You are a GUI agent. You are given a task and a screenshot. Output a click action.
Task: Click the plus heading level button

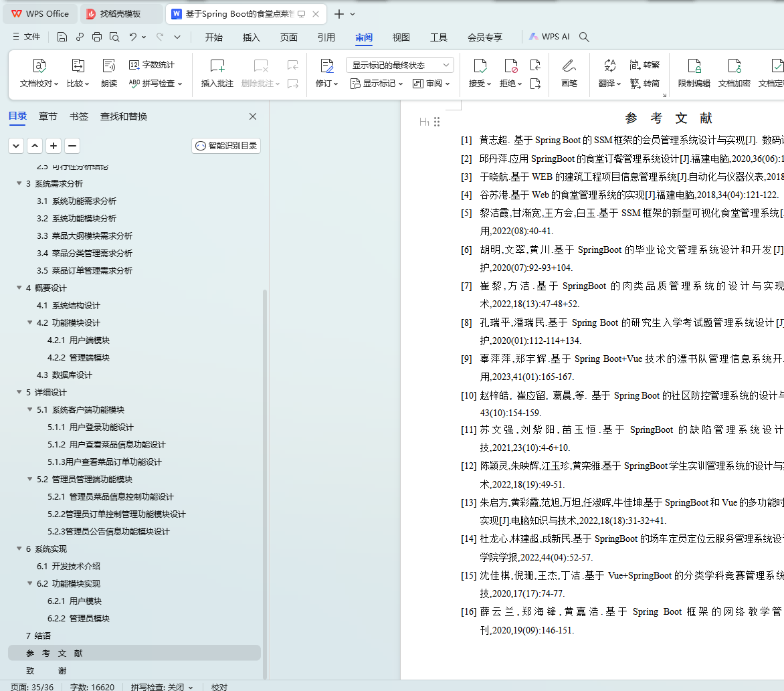click(54, 146)
